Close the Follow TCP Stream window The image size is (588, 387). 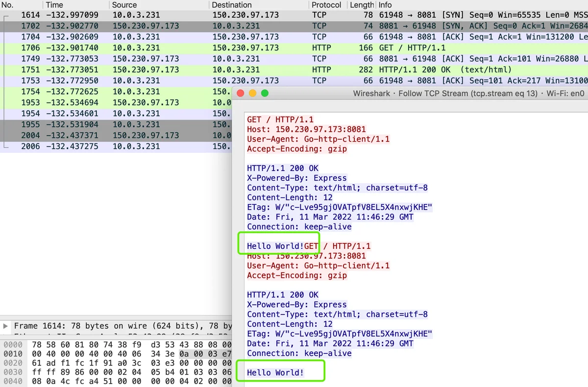click(241, 93)
